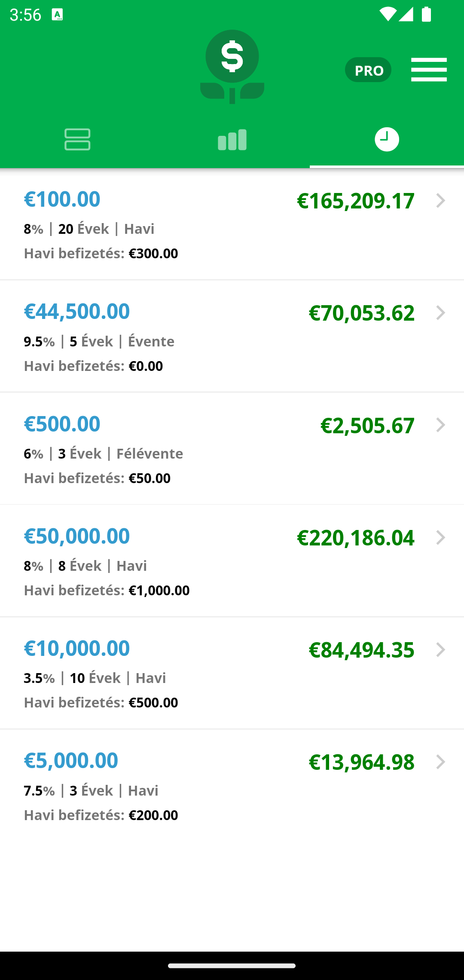View the €5,000.00 at 7.5% entry

coord(232,786)
